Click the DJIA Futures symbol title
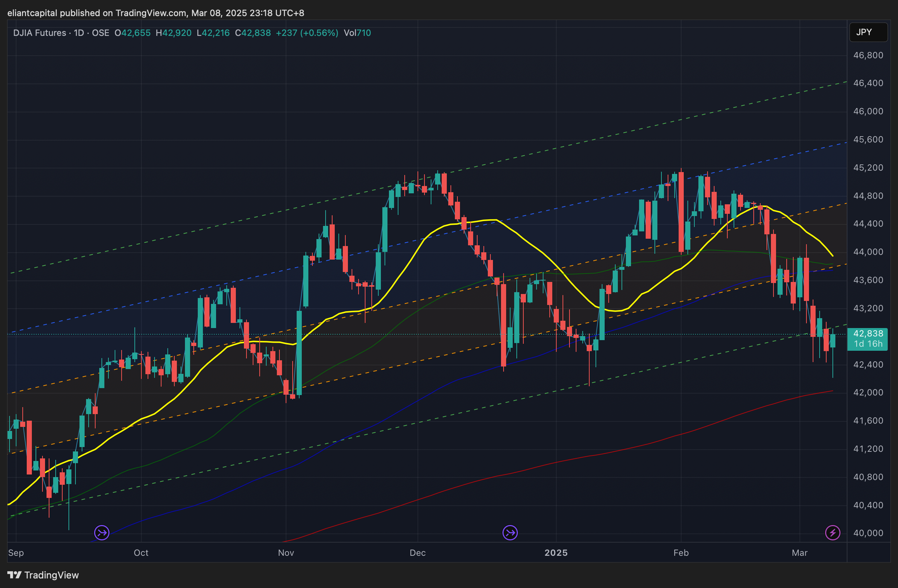Viewport: 898px width, 588px height. point(39,33)
